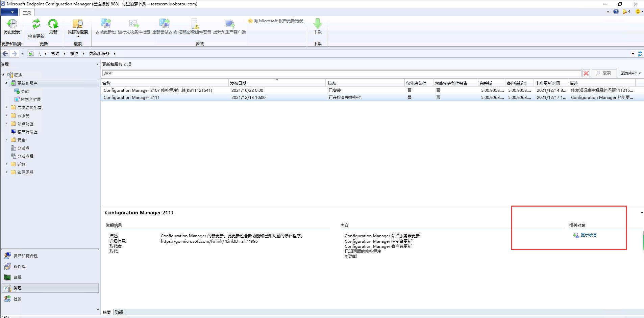Clear search with the red X button
644x318 pixels.
(586, 73)
